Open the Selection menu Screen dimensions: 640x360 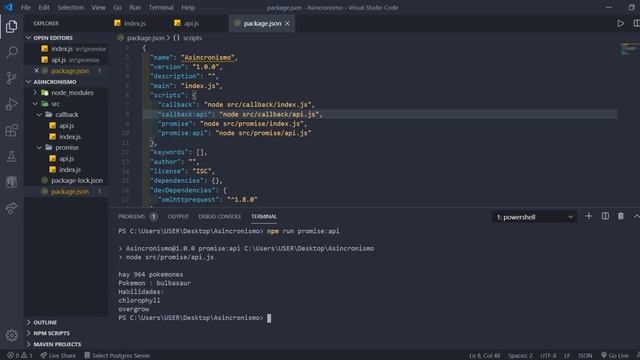click(70, 7)
